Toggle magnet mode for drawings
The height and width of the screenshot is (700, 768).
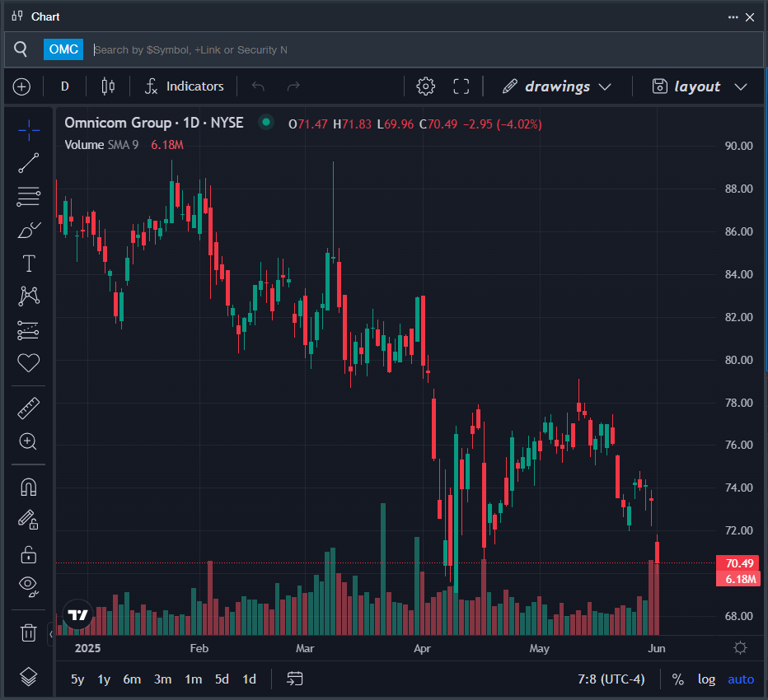[x=28, y=487]
